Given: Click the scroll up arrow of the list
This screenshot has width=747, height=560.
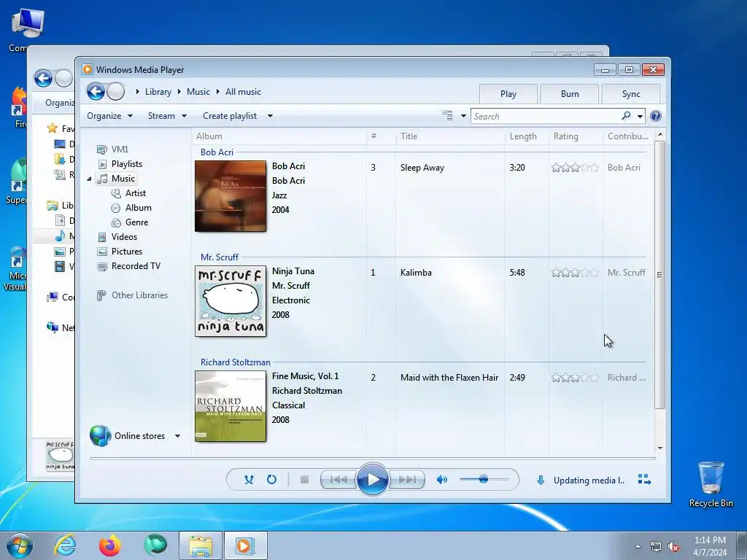Looking at the screenshot, I should coord(659,135).
